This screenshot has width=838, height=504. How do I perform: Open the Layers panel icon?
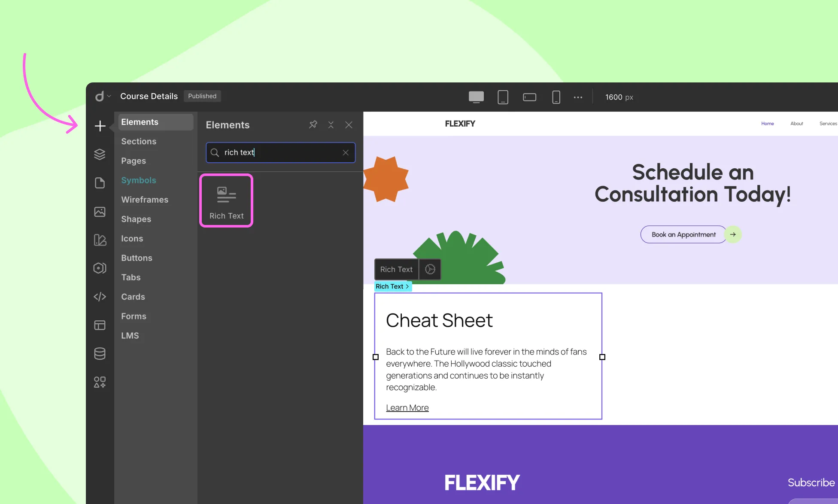point(100,154)
